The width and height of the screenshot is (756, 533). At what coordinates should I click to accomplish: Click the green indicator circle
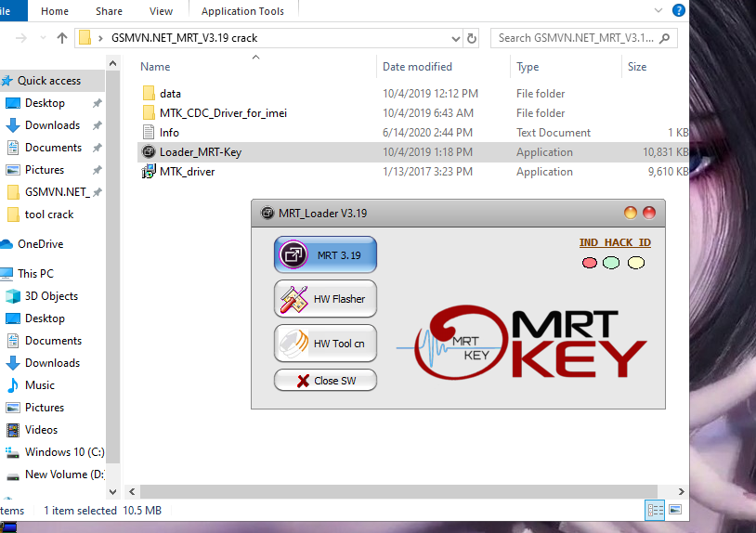(611, 263)
